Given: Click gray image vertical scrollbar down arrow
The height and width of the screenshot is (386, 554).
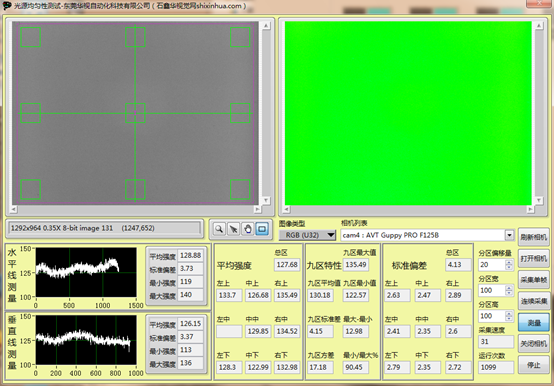Looking at the screenshot, I should point(266,201).
